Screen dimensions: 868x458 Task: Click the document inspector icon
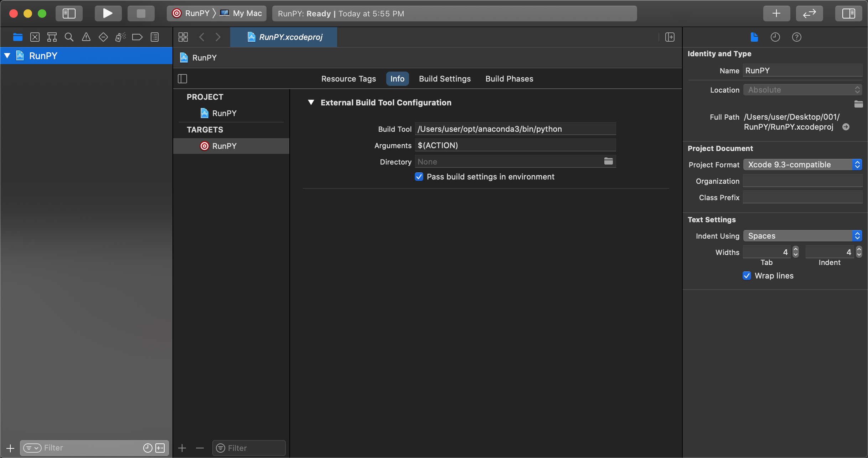click(754, 37)
